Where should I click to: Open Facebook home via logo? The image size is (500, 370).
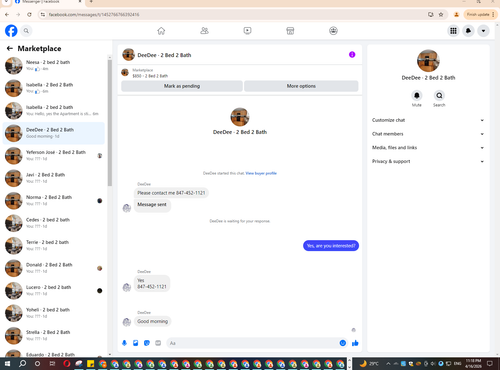click(x=11, y=31)
